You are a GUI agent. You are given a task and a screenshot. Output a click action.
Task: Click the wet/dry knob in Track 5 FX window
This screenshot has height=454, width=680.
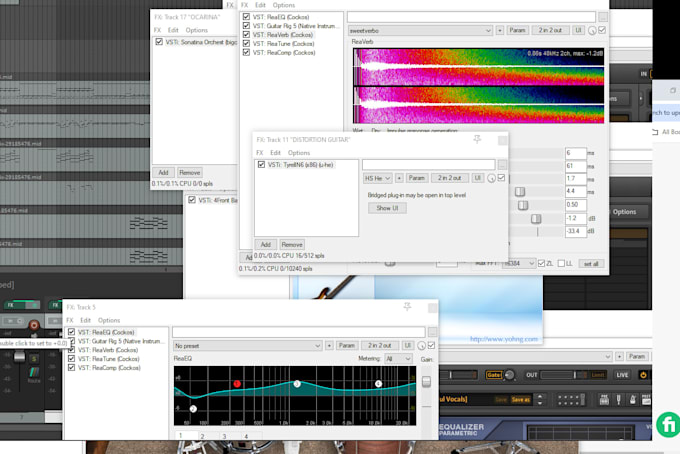click(421, 346)
